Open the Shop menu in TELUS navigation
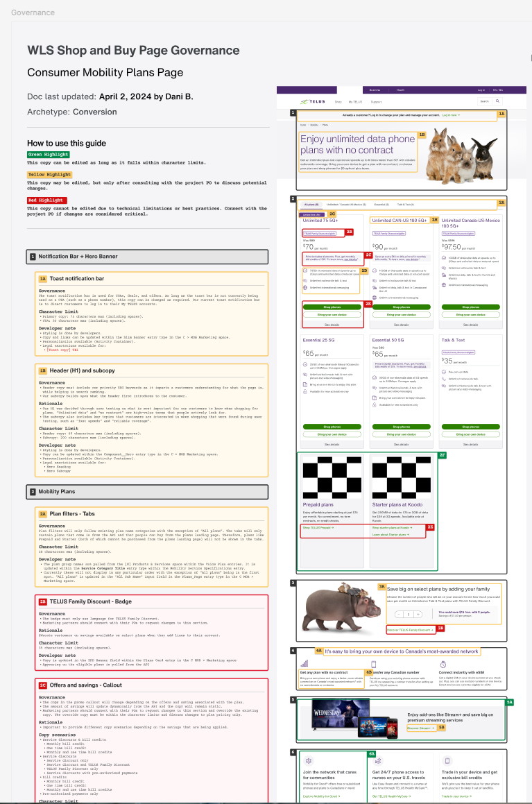The image size is (532, 804). pyautogui.click(x=338, y=101)
